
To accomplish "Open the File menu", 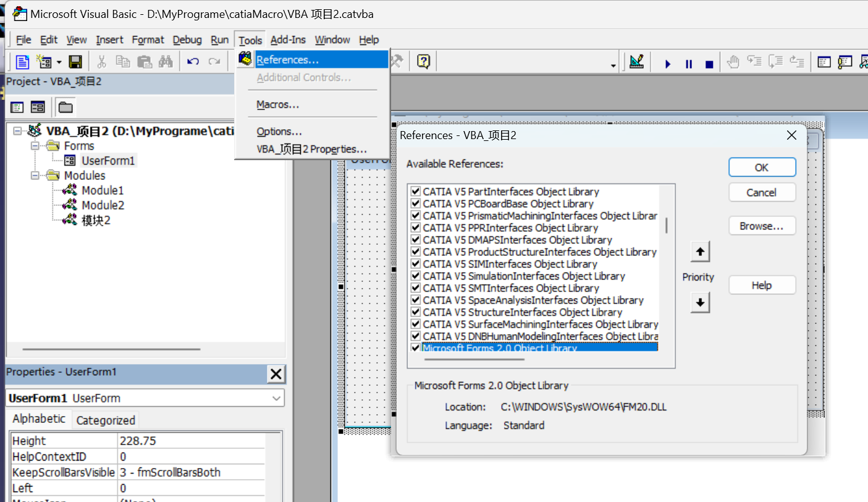I will pyautogui.click(x=23, y=40).
